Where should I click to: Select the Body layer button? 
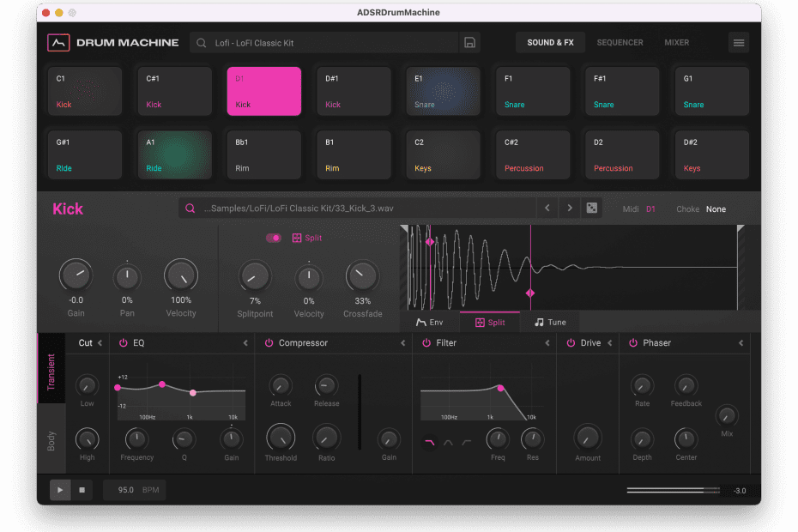click(x=51, y=441)
